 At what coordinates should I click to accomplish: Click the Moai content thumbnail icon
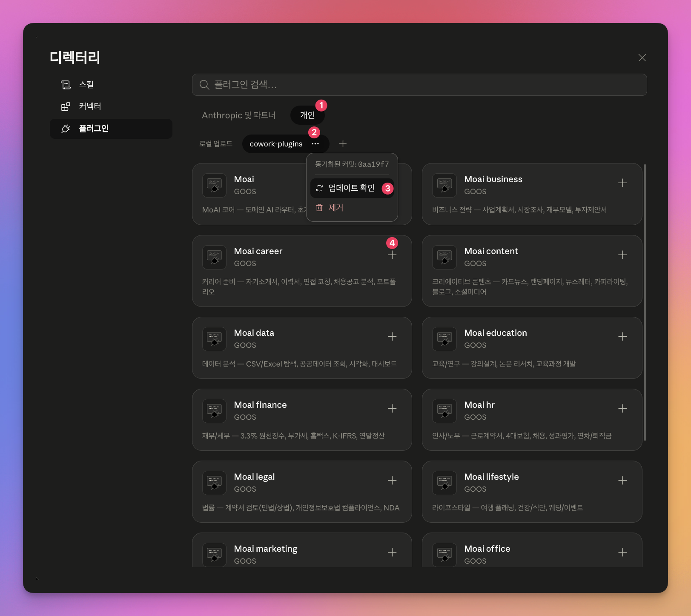pos(444,257)
